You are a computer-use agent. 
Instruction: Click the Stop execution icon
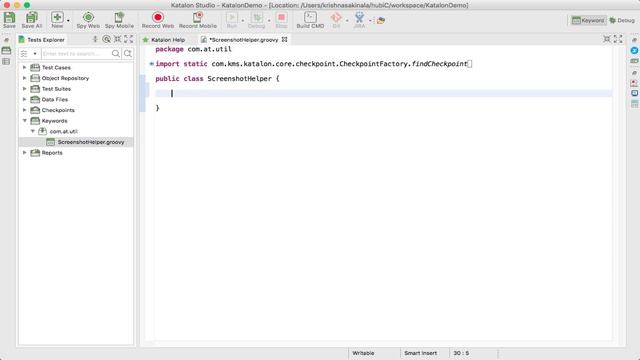tap(281, 18)
